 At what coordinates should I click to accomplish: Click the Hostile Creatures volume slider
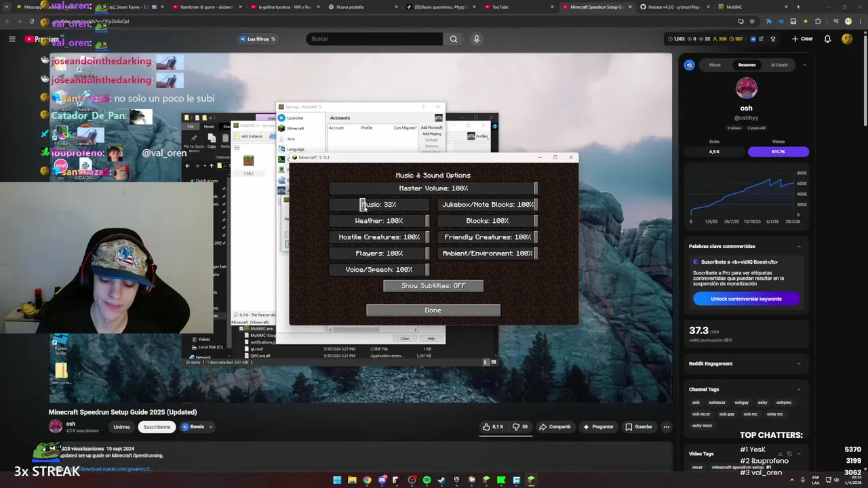379,237
